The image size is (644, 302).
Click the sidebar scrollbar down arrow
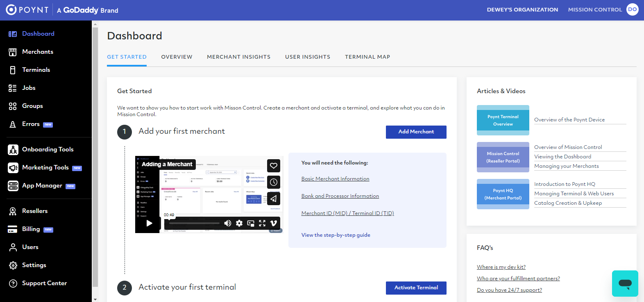95,299
